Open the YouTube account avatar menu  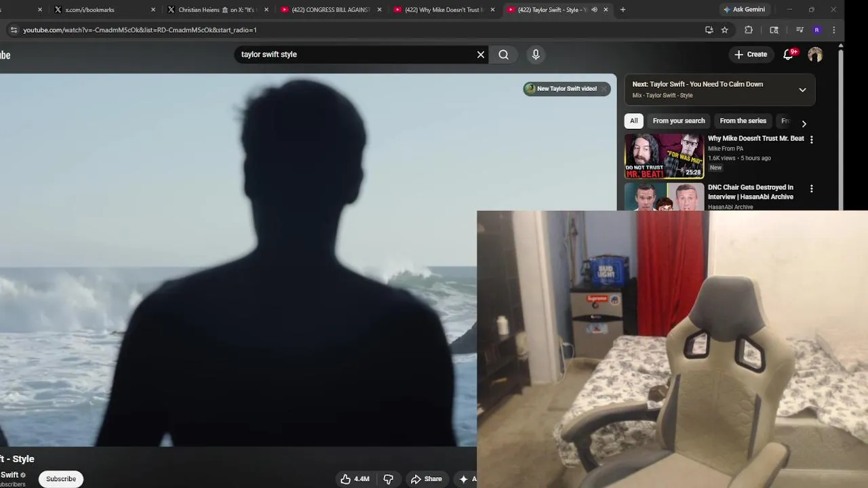[x=815, y=54]
